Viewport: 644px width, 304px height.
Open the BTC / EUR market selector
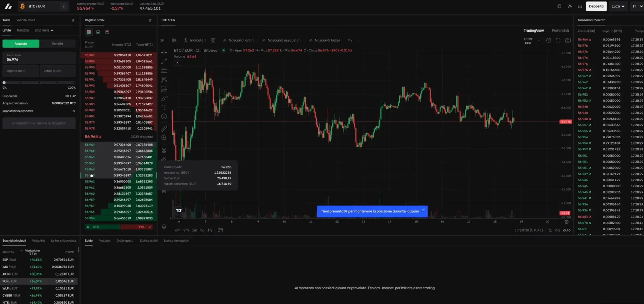tap(43, 6)
